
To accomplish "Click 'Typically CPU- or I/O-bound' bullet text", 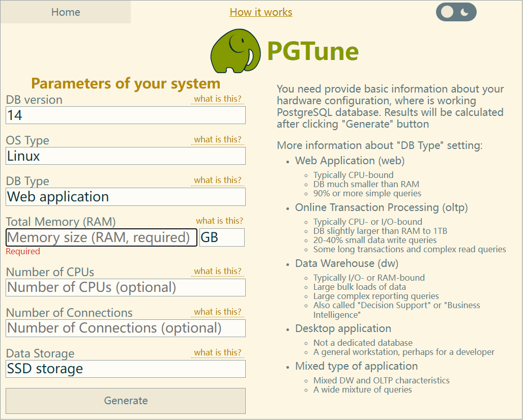I will (x=367, y=222).
